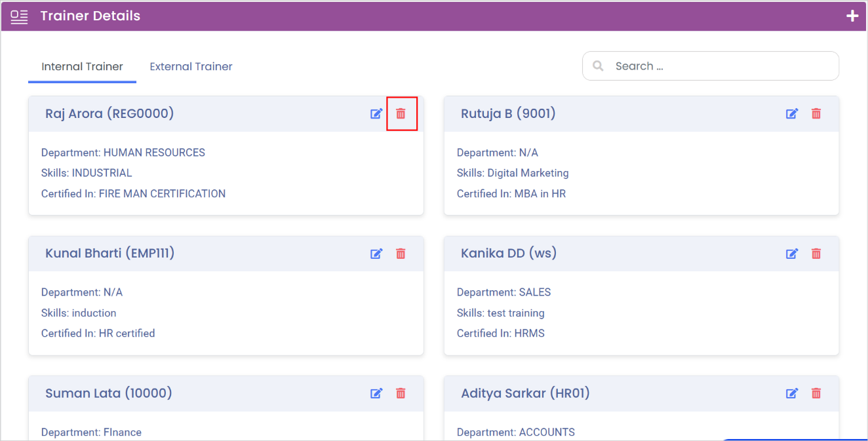
Task: Edit Aditya Sarkar trainer details
Action: (792, 393)
